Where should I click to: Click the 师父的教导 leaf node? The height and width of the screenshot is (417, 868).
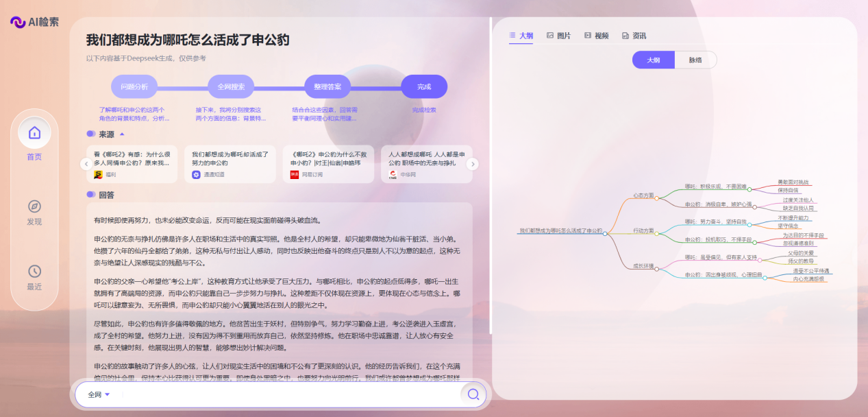pyautogui.click(x=801, y=261)
